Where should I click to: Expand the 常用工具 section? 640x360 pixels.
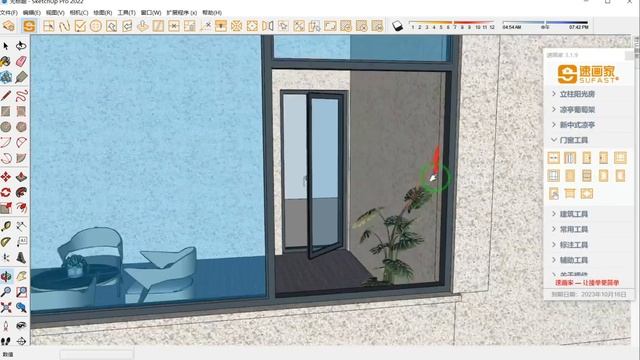(569, 229)
